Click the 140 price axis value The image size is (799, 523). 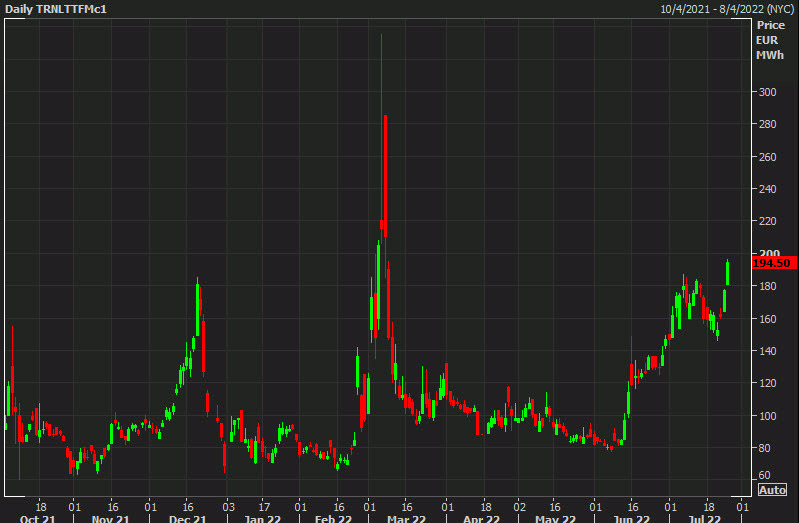tap(767, 351)
